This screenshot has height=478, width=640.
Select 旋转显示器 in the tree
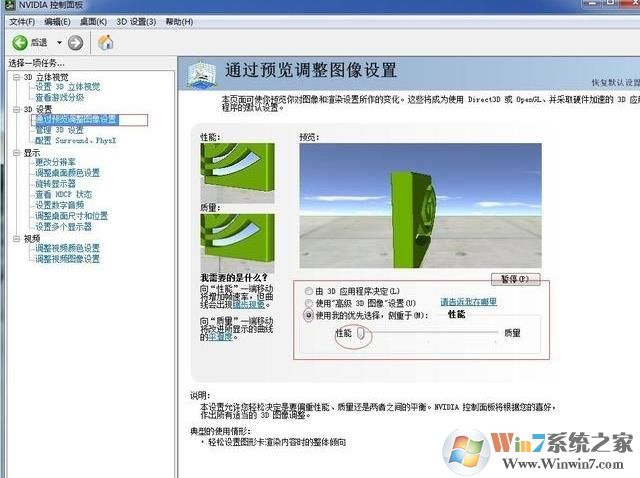(x=55, y=184)
